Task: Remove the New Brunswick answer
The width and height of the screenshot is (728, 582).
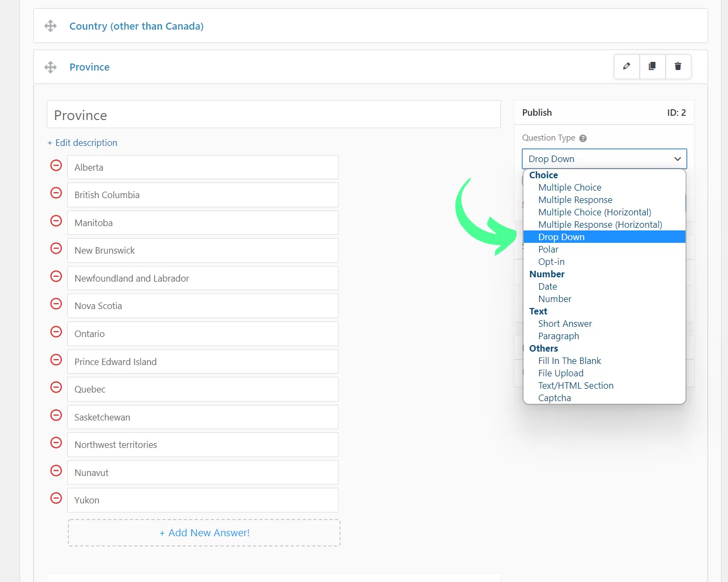Action: [x=56, y=248]
